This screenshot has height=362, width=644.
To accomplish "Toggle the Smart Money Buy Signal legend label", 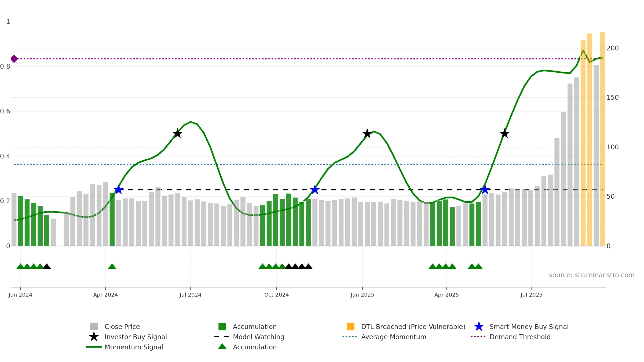I will coord(529,327).
